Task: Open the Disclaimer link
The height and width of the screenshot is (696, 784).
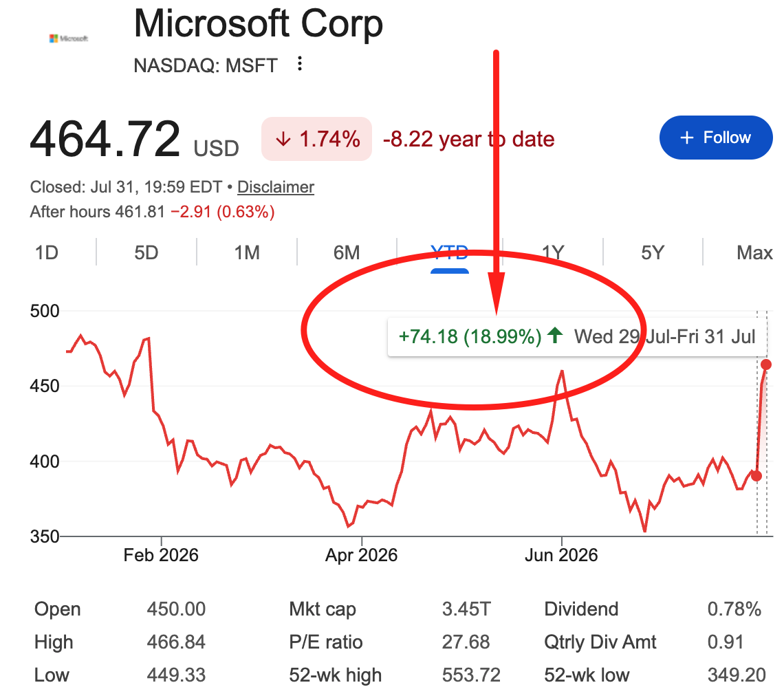Action: click(276, 187)
